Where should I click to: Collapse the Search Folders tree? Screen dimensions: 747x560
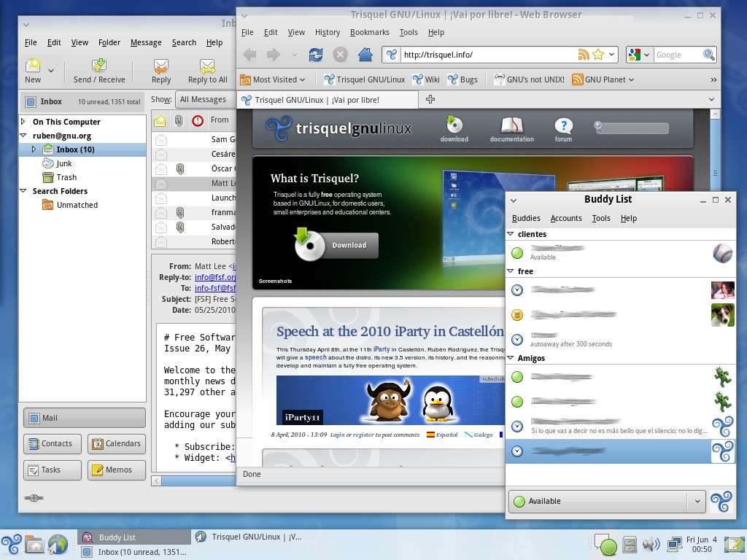click(23, 190)
